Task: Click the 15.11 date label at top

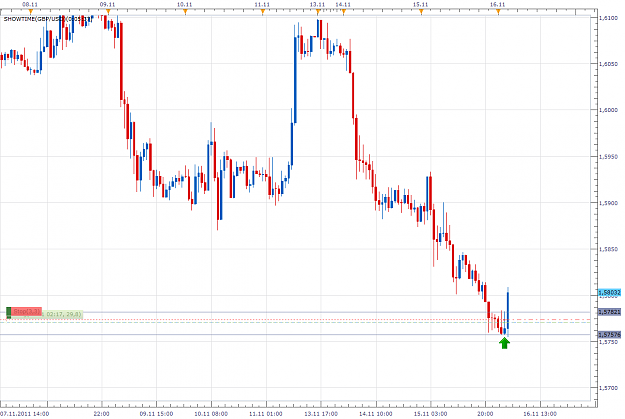Action: [420, 4]
